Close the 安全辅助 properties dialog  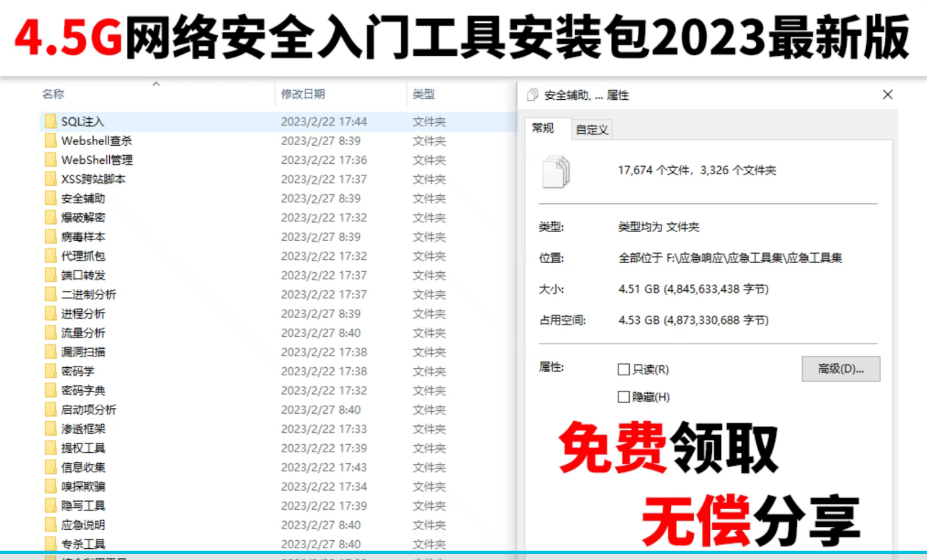(x=887, y=94)
